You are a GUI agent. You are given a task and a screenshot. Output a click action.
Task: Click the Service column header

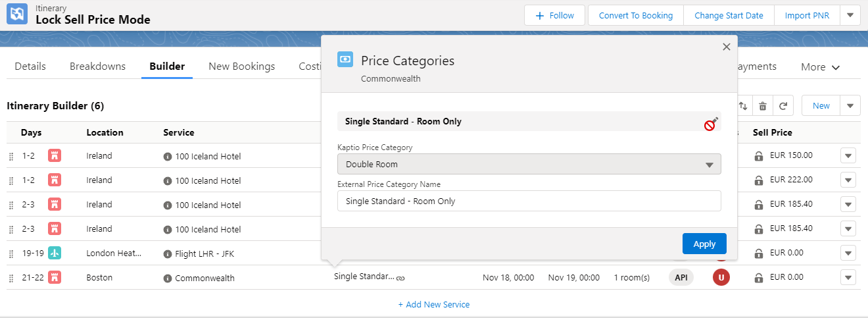pos(179,132)
